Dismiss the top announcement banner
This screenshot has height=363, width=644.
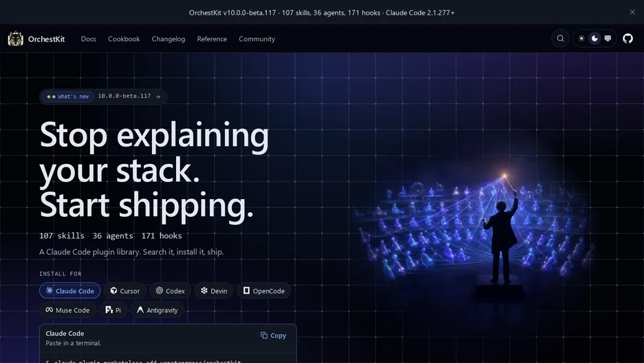point(632,12)
